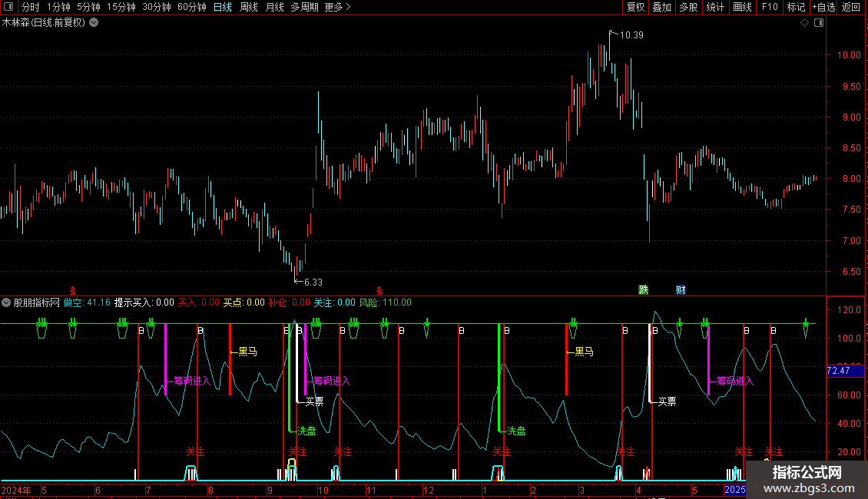Select the 1分钟 period tab
Screen dimensions: 868x499
tap(58, 7)
